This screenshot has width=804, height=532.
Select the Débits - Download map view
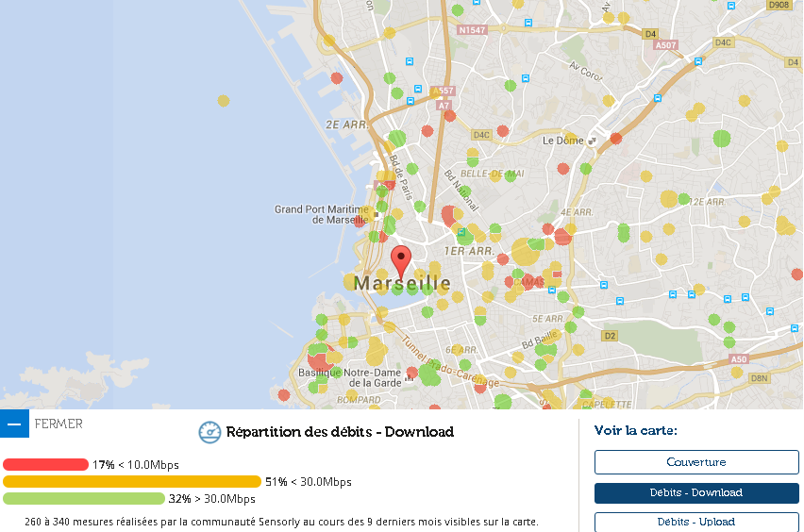[x=696, y=492]
